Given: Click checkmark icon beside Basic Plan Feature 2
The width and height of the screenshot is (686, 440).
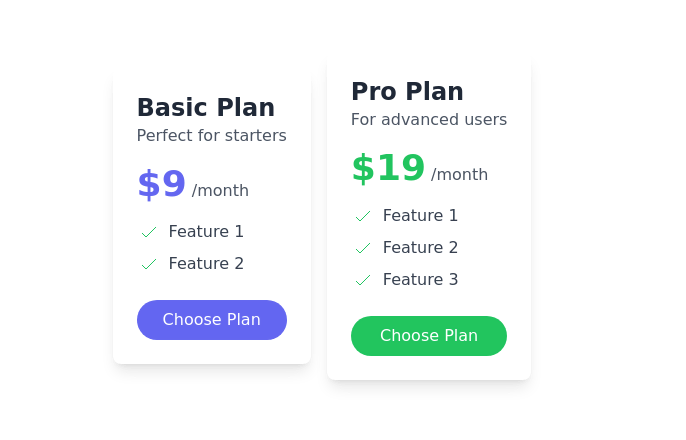Looking at the screenshot, I should (149, 264).
